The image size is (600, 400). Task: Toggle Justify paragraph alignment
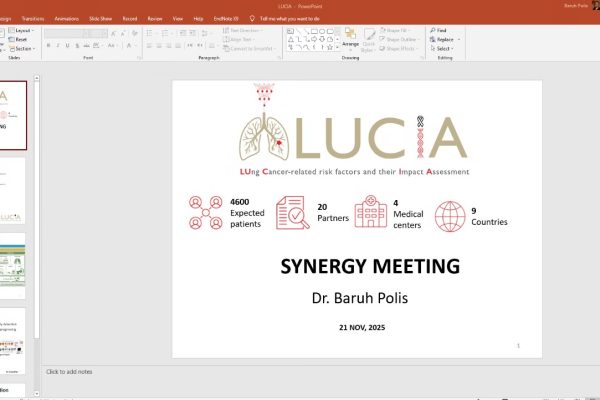(178, 46)
